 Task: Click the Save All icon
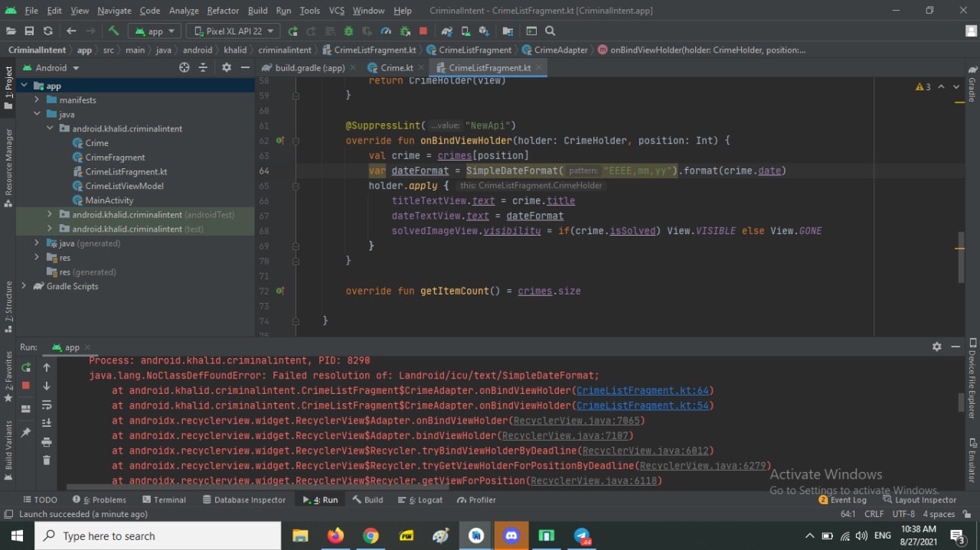click(x=29, y=31)
